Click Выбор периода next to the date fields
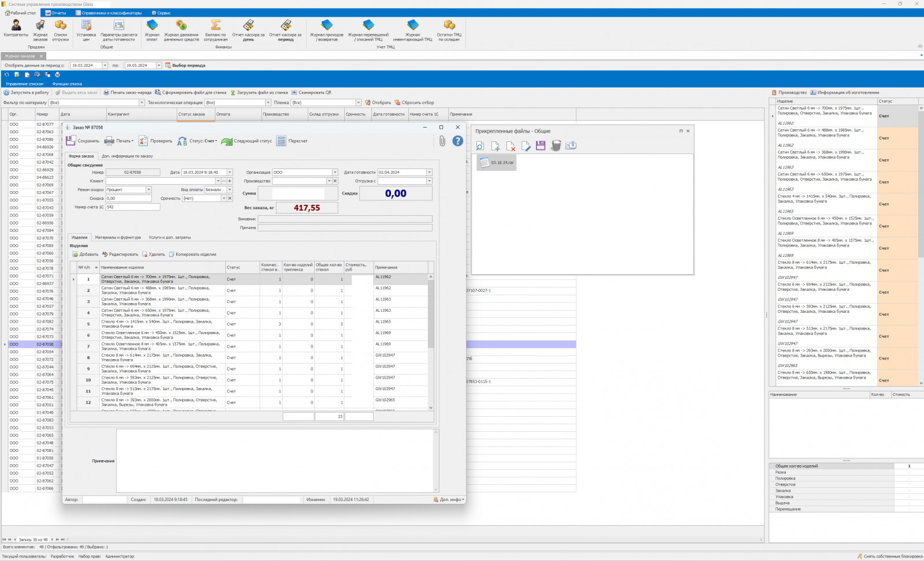The height and width of the screenshot is (561, 924). click(x=185, y=66)
